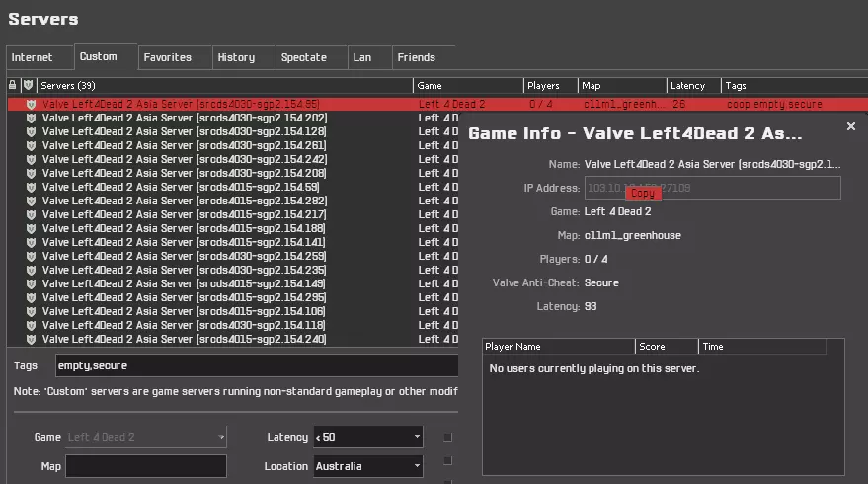This screenshot has height=484, width=868.
Task: Select server name srcds4030-sgp2.154.202
Action: [185, 118]
